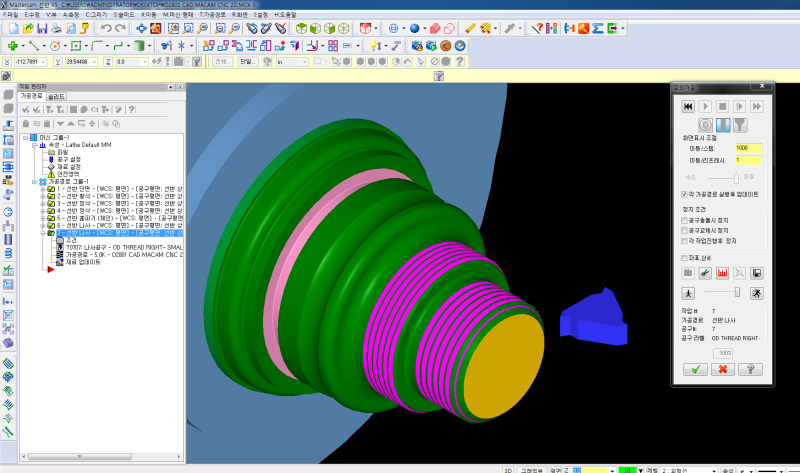Viewport: 800px width, 473px height.
Task: Click the rewind-to-start simulation button
Action: pyautogui.click(x=688, y=105)
